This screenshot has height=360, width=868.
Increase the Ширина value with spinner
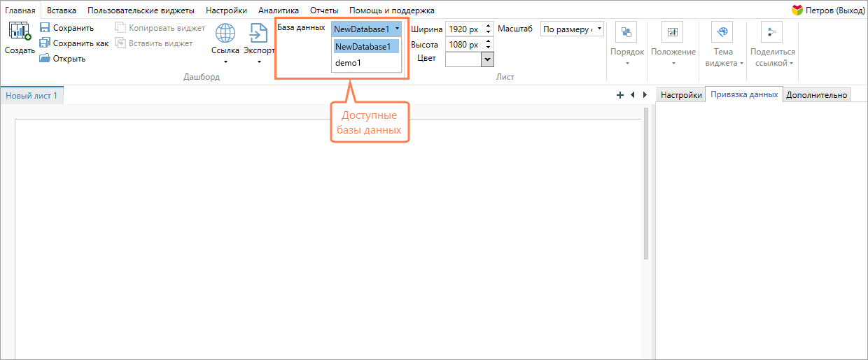(x=488, y=26)
